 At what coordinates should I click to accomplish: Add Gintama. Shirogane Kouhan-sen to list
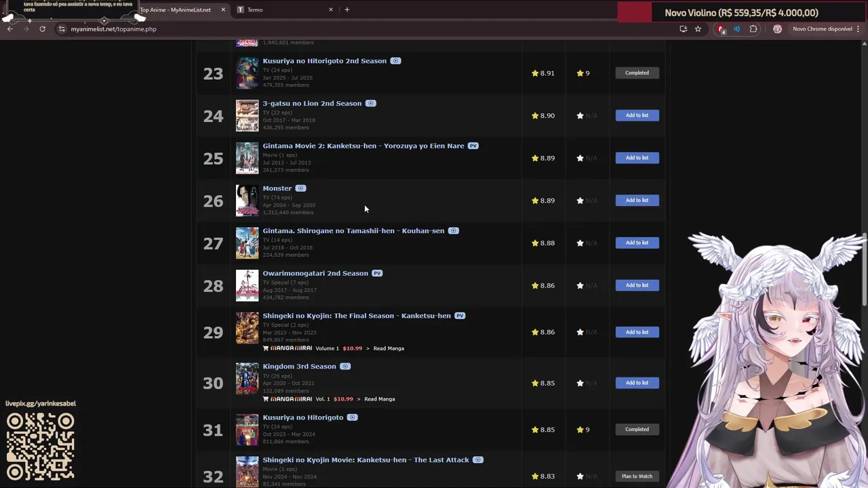point(637,243)
